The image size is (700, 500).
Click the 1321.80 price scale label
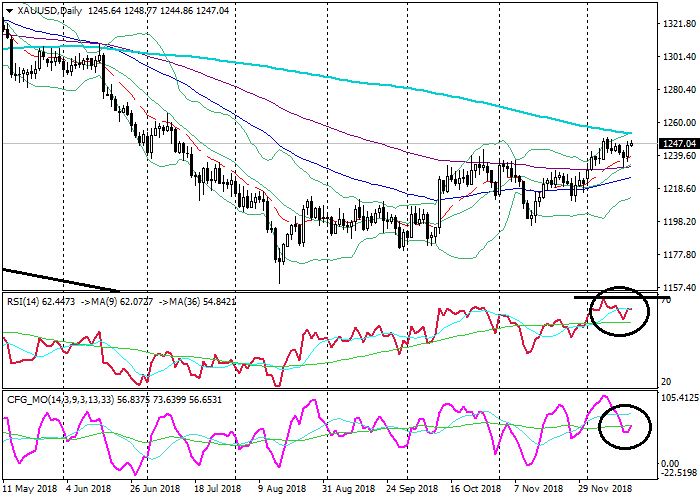click(677, 23)
